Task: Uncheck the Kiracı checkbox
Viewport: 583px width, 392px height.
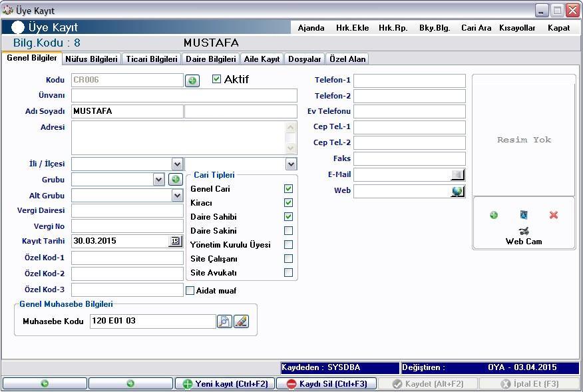Action: click(288, 203)
